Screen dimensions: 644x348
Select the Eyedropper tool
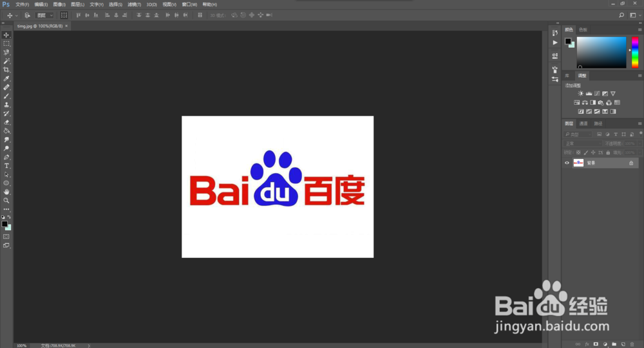pyautogui.click(x=6, y=78)
